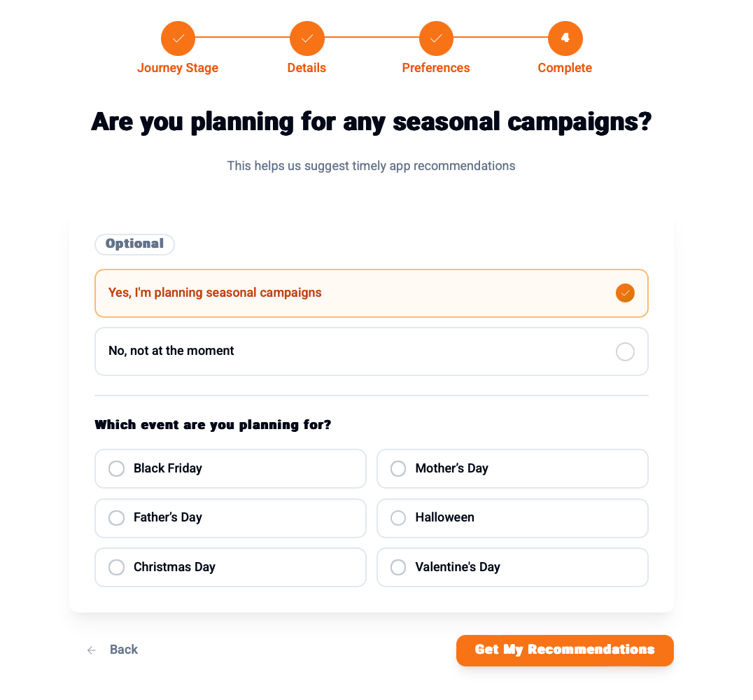753x700 pixels.
Task: Click the orange checkmark on the Yes option
Action: (625, 293)
